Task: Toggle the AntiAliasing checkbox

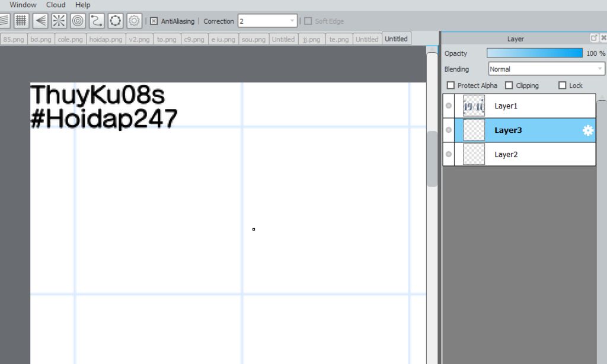Action: (154, 21)
